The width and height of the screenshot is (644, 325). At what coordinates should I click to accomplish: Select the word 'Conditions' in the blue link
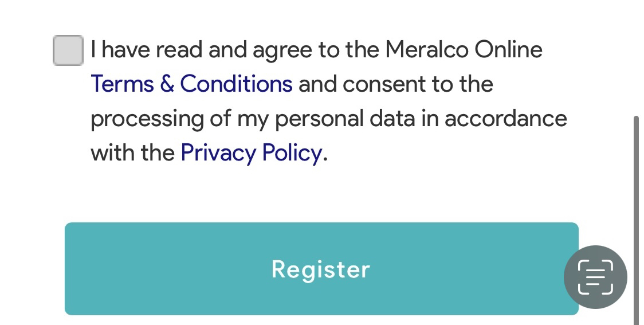236,84
